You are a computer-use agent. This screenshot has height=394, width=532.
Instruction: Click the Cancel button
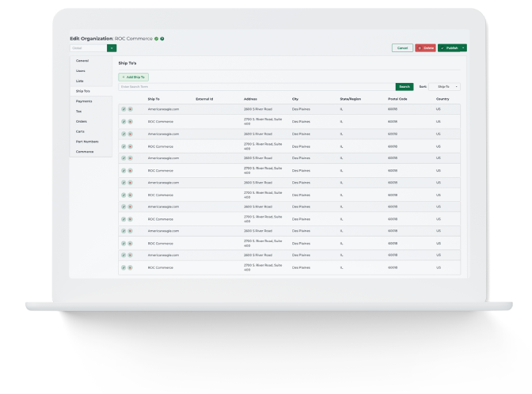402,48
